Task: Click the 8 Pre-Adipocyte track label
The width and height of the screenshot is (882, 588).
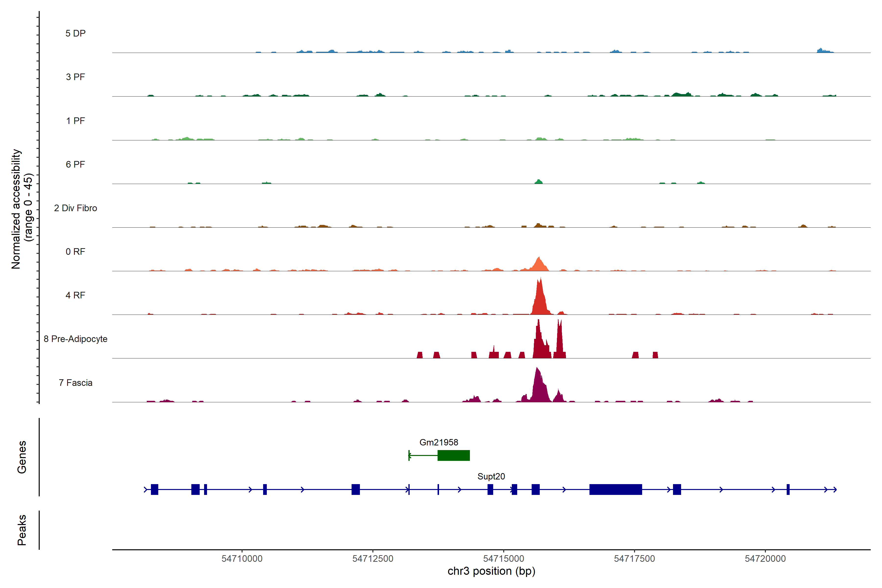Action: [x=75, y=339]
